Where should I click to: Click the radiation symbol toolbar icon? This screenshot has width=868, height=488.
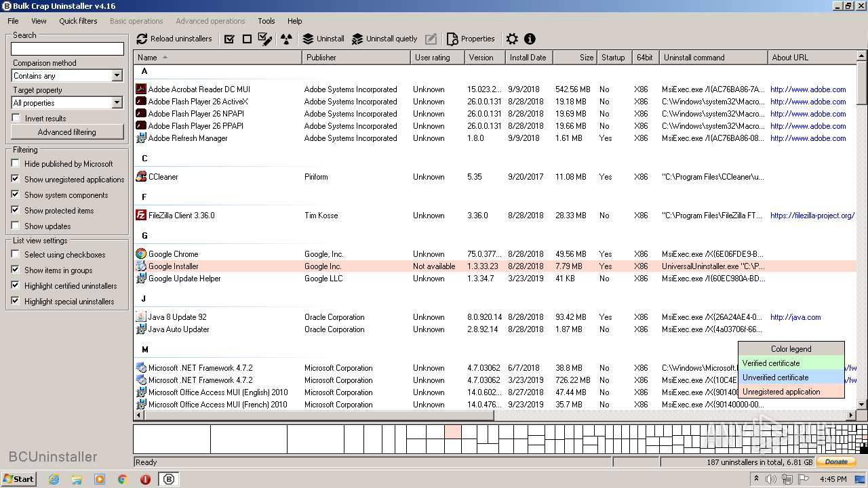coord(286,39)
